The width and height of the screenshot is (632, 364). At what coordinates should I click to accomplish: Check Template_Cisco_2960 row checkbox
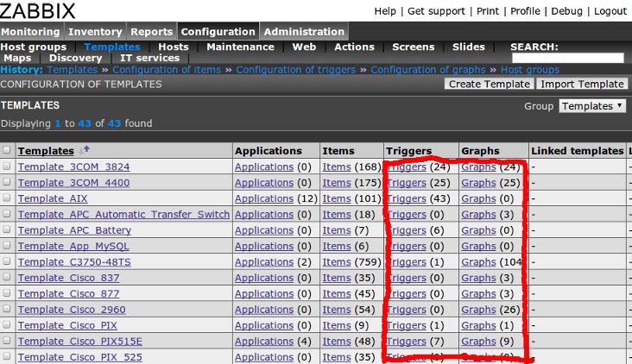pos(6,309)
